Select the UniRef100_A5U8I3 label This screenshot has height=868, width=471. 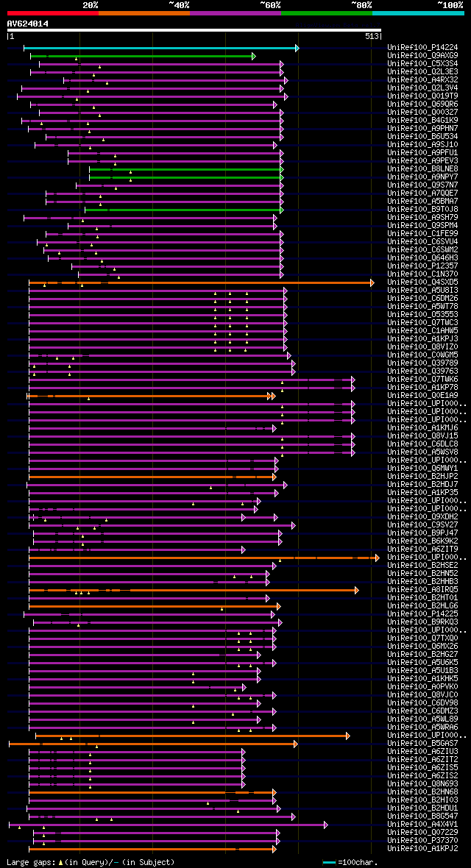tap(422, 290)
